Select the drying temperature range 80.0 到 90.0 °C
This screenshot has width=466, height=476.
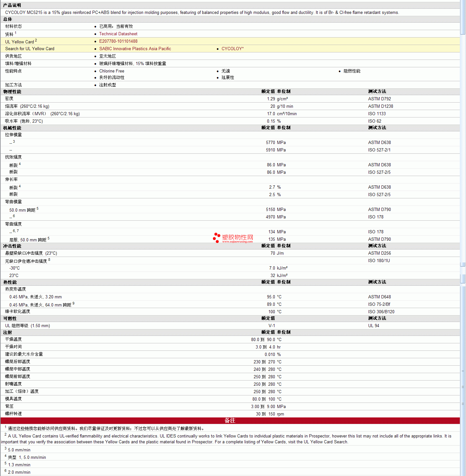pyautogui.click(x=266, y=339)
